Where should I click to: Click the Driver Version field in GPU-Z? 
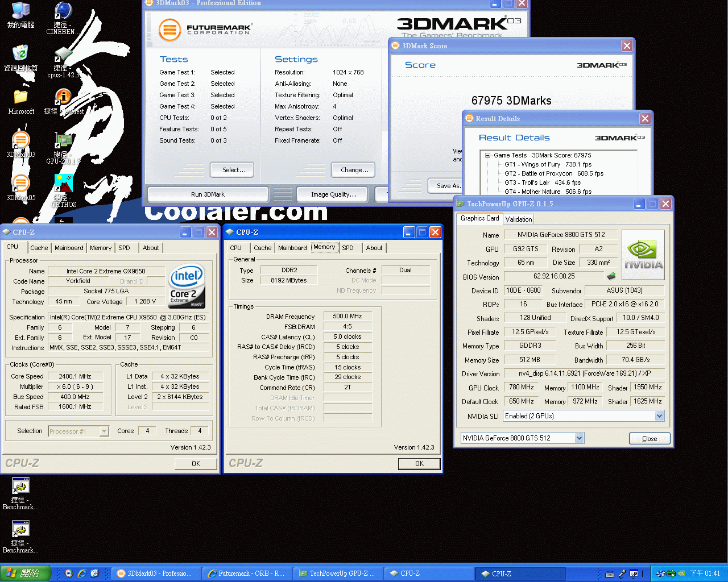(x=584, y=374)
